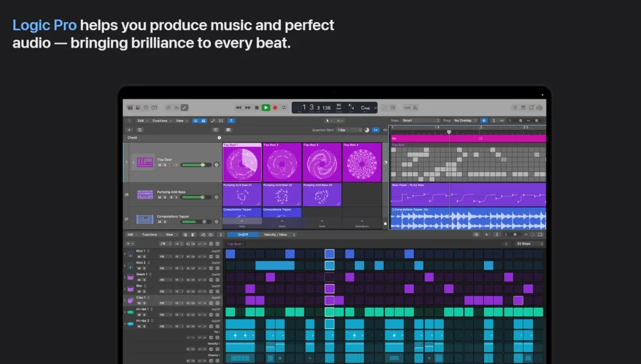Click the Flex icon in tracks toolbar
The height and width of the screenshot is (364, 641).
(x=221, y=121)
